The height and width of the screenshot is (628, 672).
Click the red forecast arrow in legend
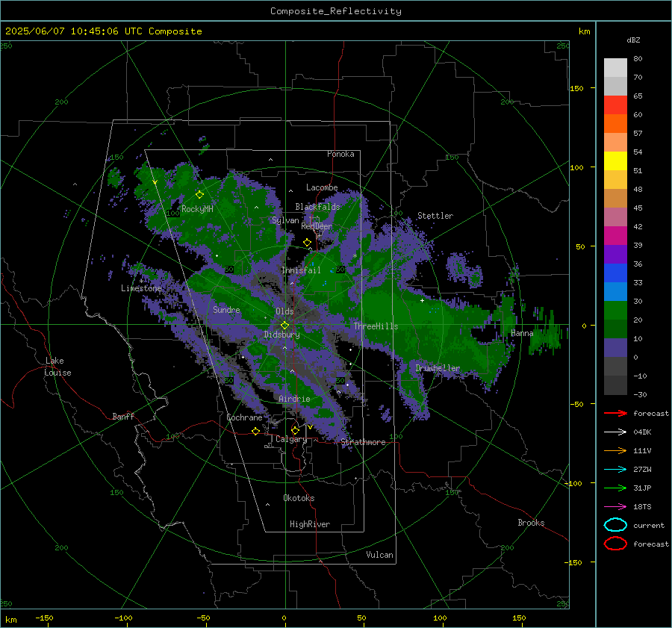(615, 413)
